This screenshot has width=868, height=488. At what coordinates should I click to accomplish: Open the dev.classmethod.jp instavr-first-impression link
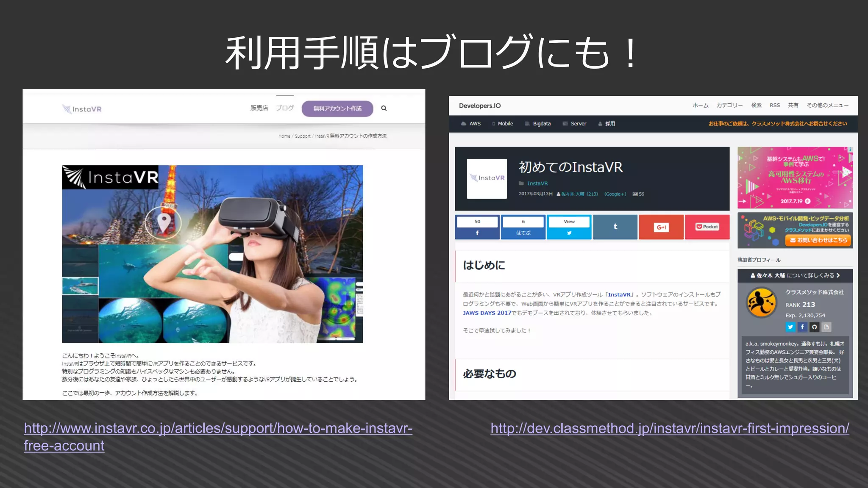(x=670, y=428)
